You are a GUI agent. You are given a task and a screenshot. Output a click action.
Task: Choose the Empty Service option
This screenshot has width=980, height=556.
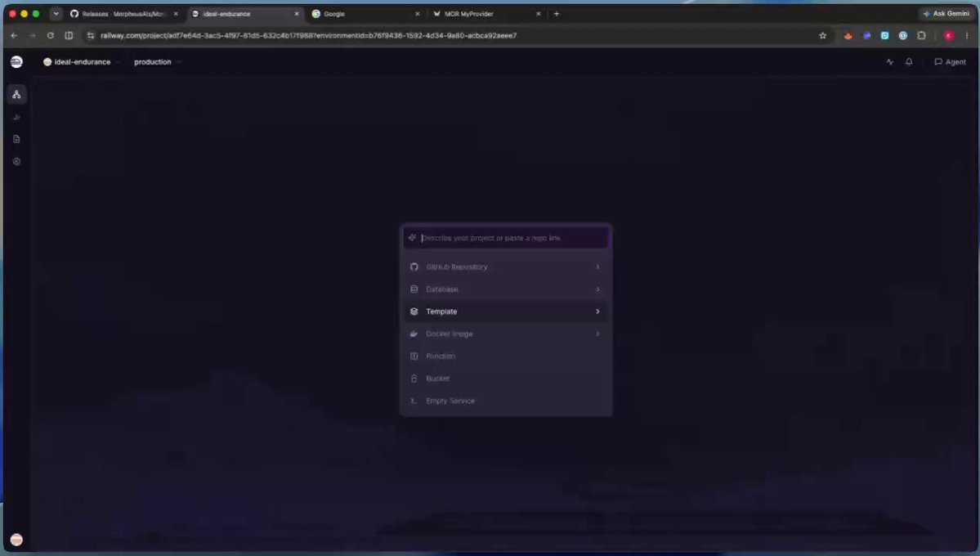506,401
